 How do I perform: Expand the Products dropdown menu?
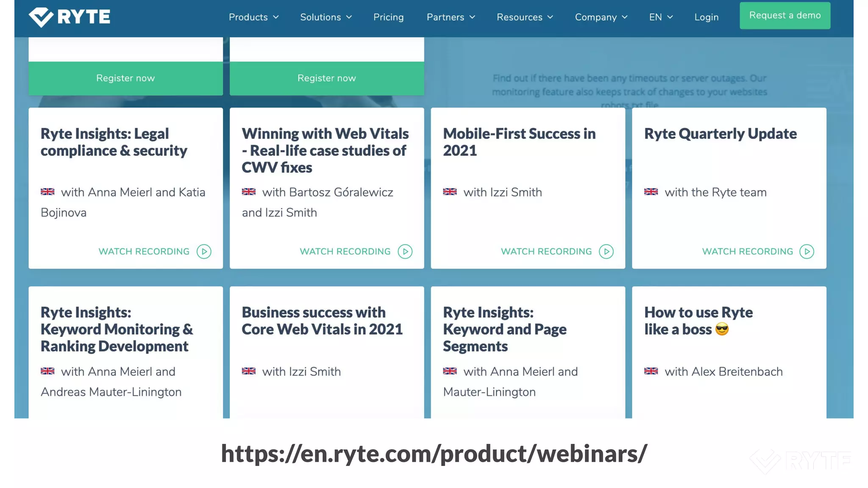254,17
